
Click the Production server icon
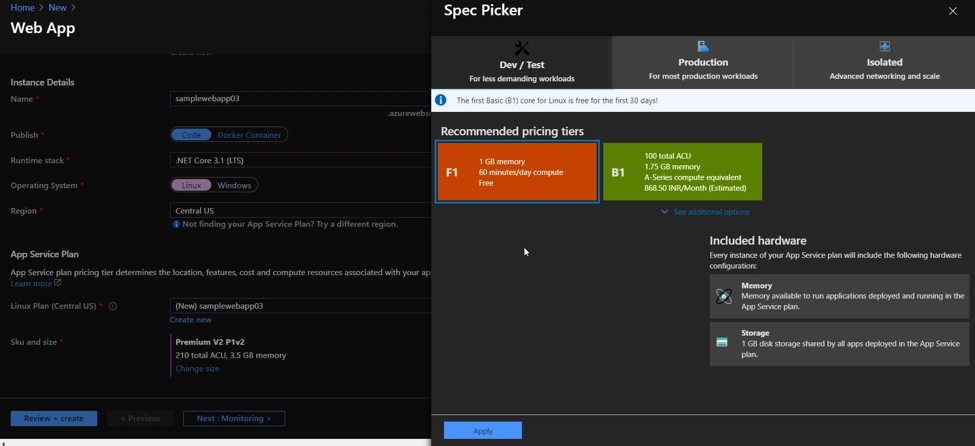tap(703, 46)
